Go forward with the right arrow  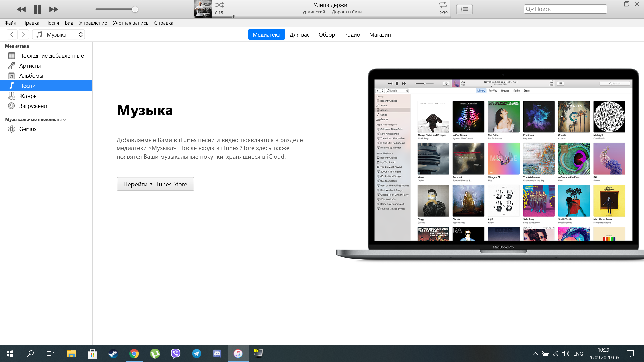pyautogui.click(x=23, y=35)
